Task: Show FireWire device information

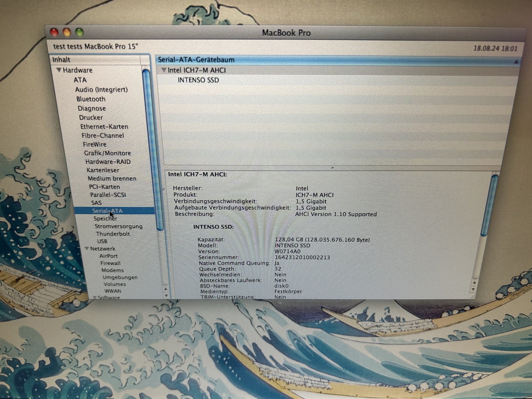Action: 95,144
